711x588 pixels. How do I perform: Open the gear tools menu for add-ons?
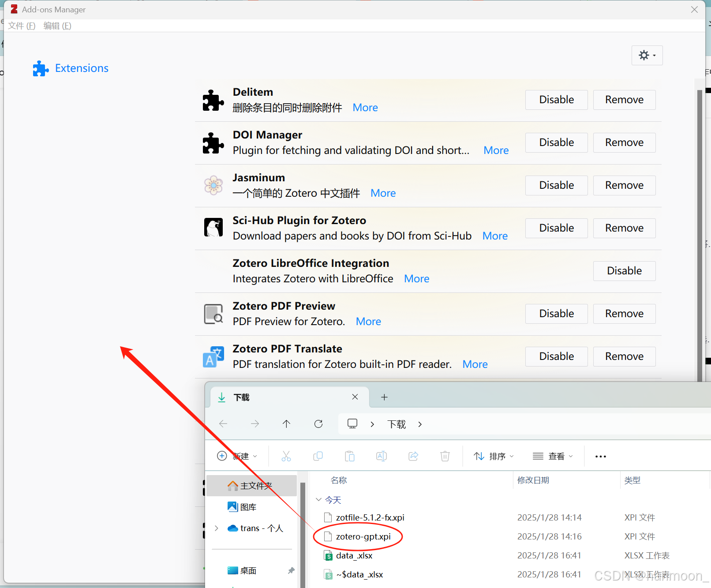(x=647, y=56)
